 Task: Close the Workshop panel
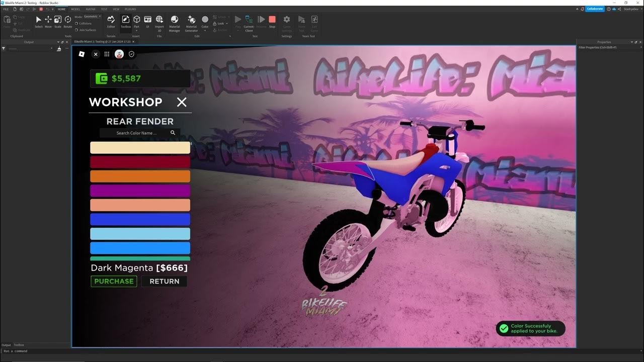(182, 102)
